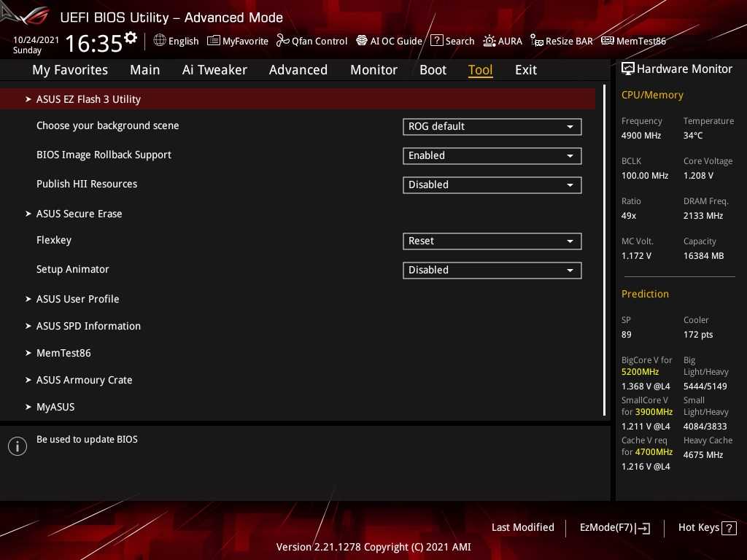This screenshot has width=747, height=560.
Task: Expand ASUS Secure Erase submenu
Action: [x=79, y=214]
